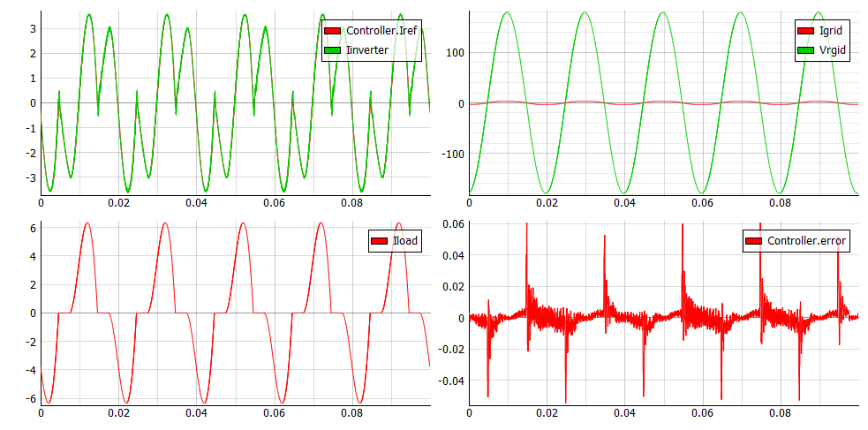The width and height of the screenshot is (868, 430).
Task: Click the Igrid legend text
Action: coord(833,32)
